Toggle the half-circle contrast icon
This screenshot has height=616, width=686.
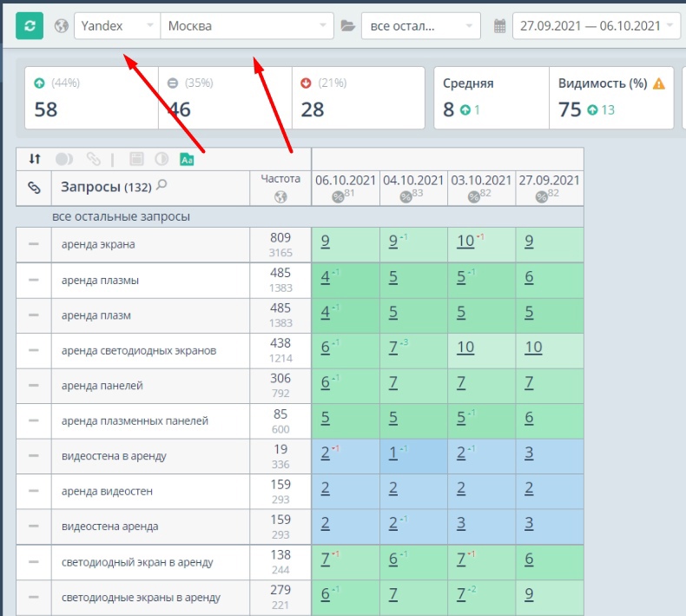(162, 159)
